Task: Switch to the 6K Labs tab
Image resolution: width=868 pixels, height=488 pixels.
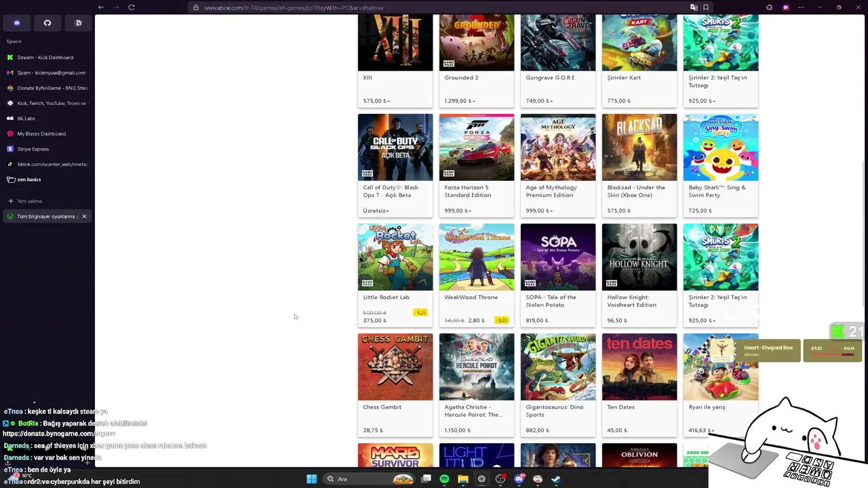Action: [x=47, y=119]
